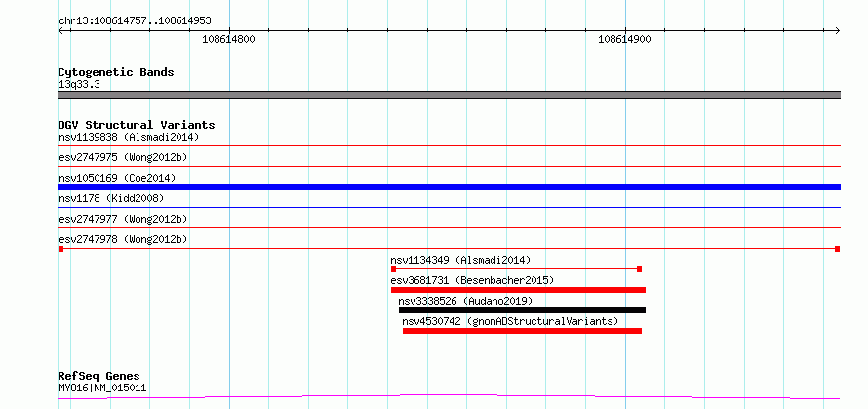This screenshot has width=868, height=409.
Task: Click the 108614800 ruler position label
Action: click(228, 39)
